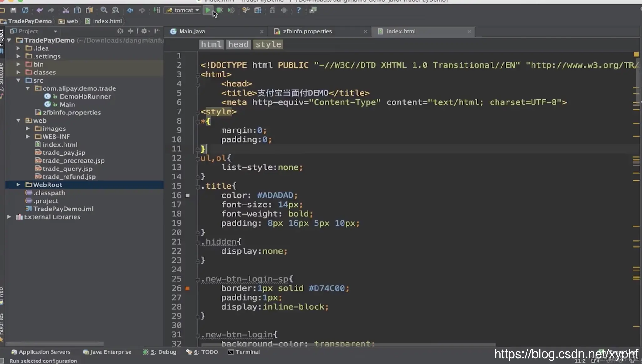Viewport: 642px width, 364px height.
Task: Switch to the zfbinfo.properties tab
Action: point(307,31)
